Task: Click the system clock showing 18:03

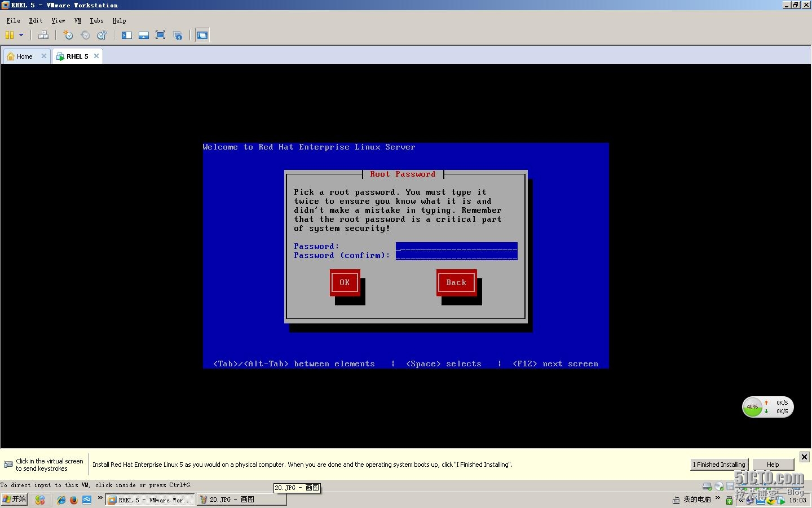Action: [797, 500]
